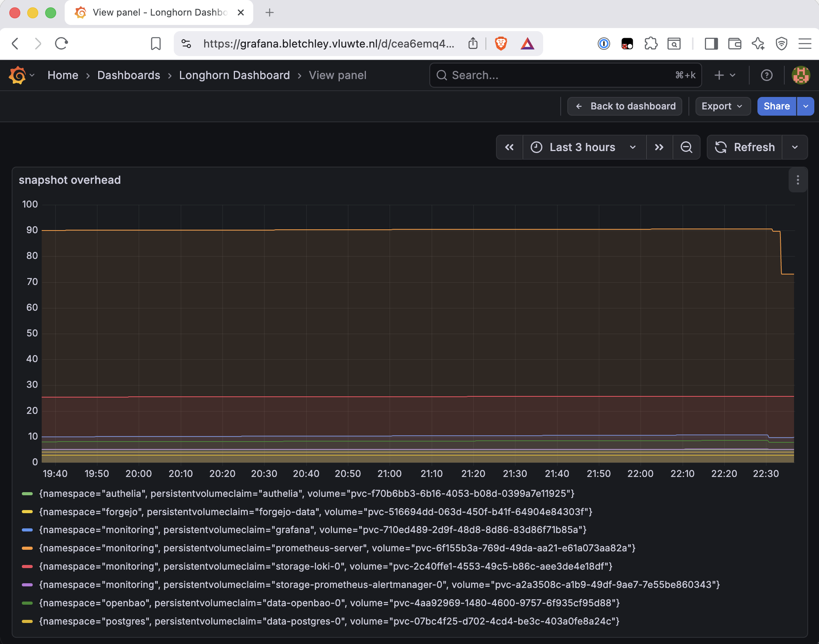The width and height of the screenshot is (819, 644).
Task: Click the browser forward arrow
Action: pyautogui.click(x=38, y=44)
